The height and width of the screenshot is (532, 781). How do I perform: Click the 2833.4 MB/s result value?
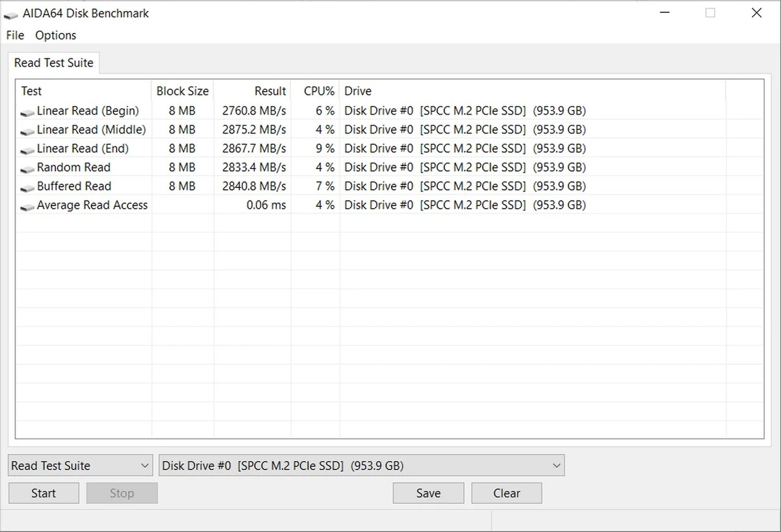(254, 167)
